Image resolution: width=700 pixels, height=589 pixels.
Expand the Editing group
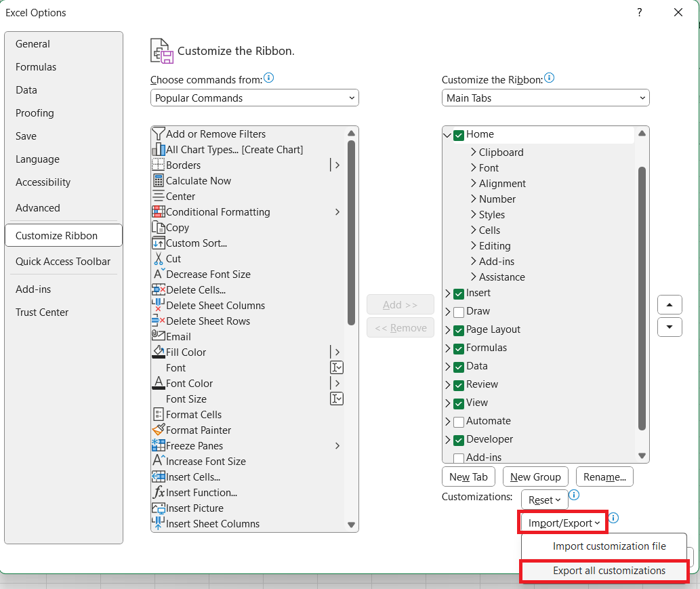pyautogui.click(x=473, y=245)
